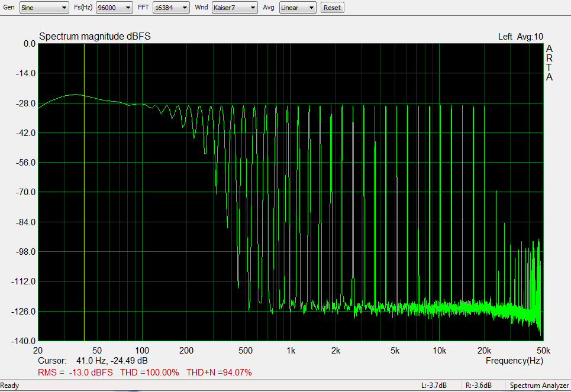Image resolution: width=571 pixels, height=392 pixels.
Task: Click the -70.0 dB axis label
Action: (x=25, y=192)
